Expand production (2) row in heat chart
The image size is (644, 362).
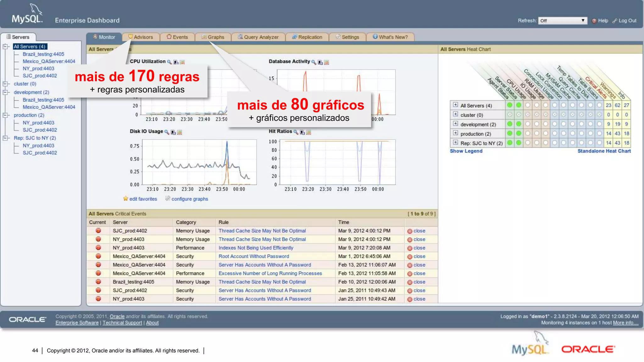point(455,133)
